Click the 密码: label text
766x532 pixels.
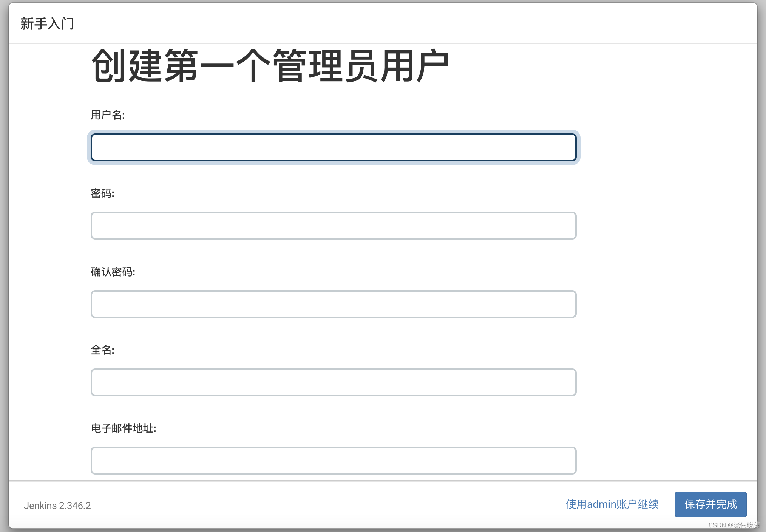[x=102, y=193]
